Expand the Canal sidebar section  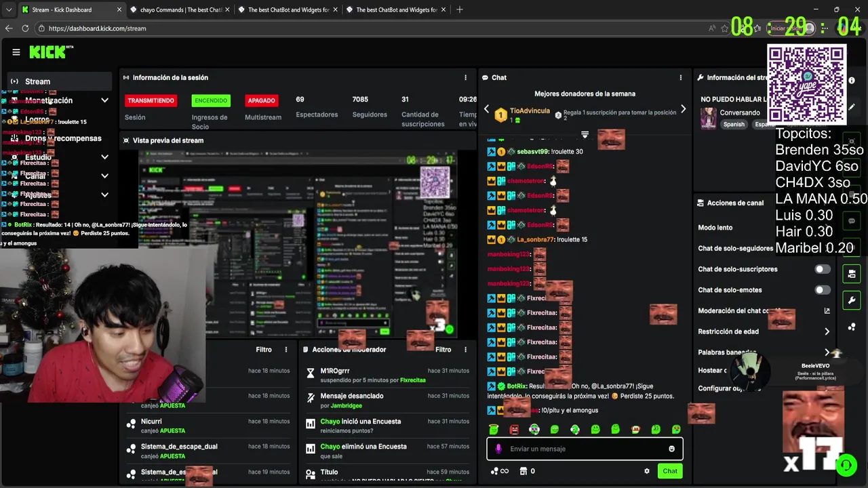104,176
